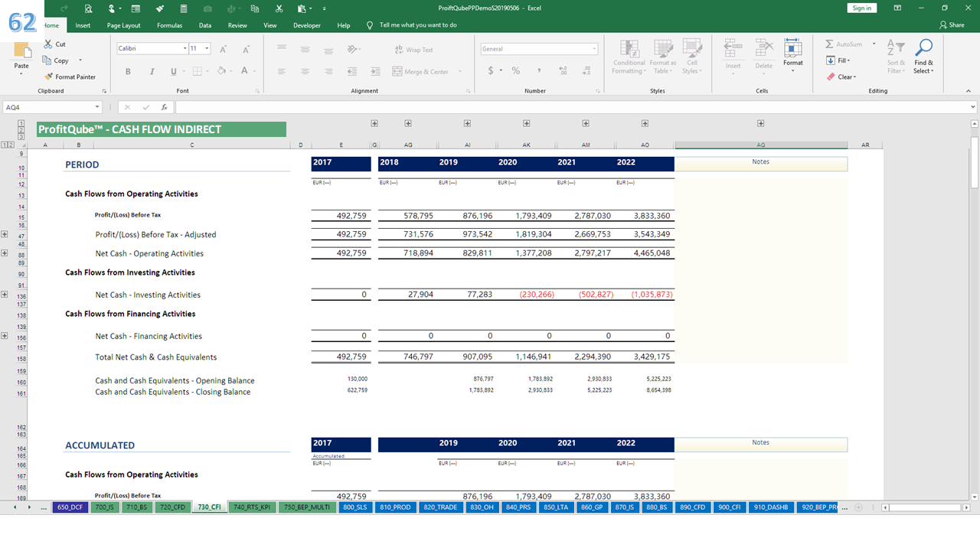Switch to the 910_DASHB sheet tab
The height and width of the screenshot is (551, 980).
[x=770, y=507]
